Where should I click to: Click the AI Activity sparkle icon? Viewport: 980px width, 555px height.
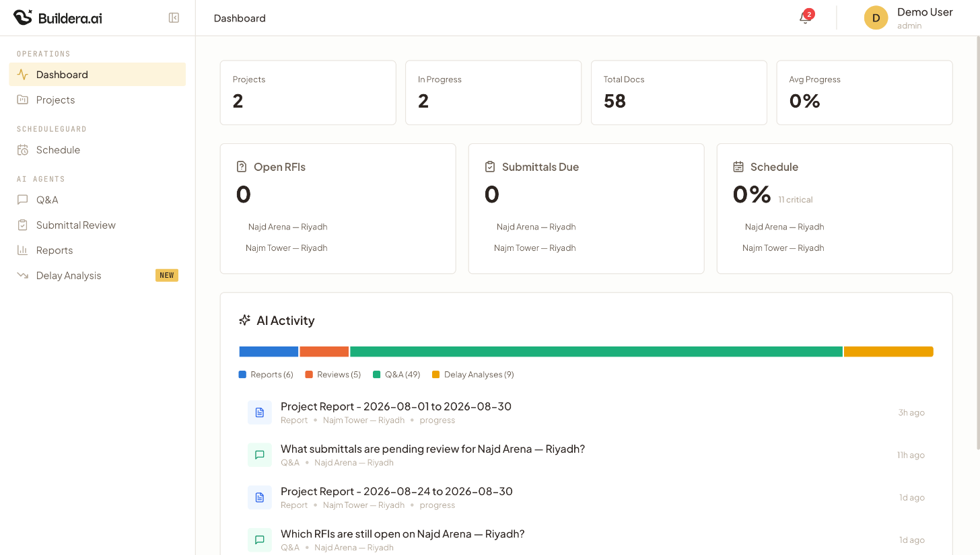245,320
